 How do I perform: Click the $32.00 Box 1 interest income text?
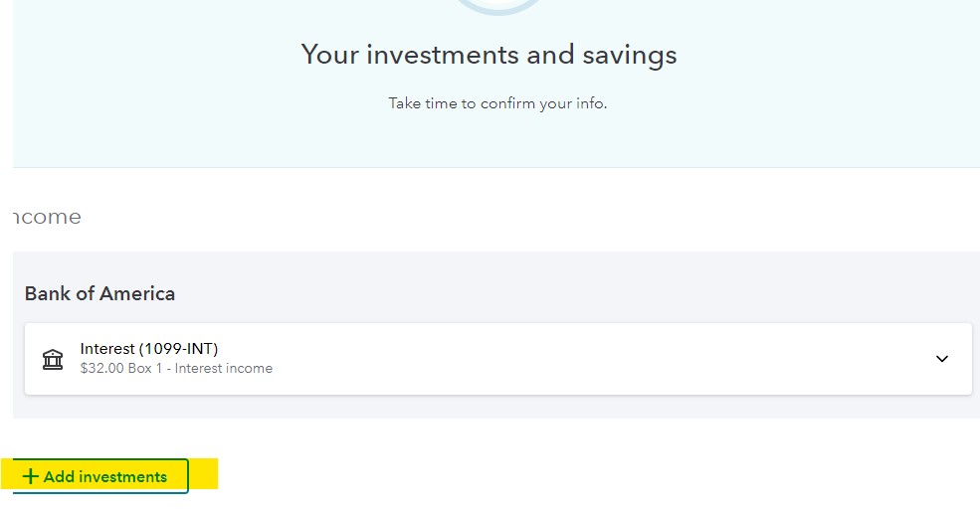pyautogui.click(x=176, y=369)
